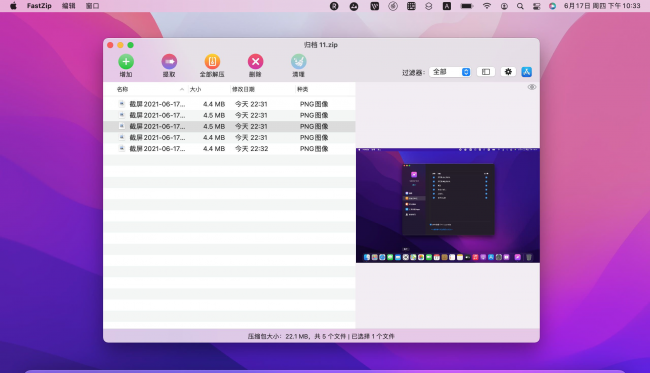This screenshot has height=373, width=650.
Task: Open Spotlight search magnifier icon
Action: (x=520, y=6)
